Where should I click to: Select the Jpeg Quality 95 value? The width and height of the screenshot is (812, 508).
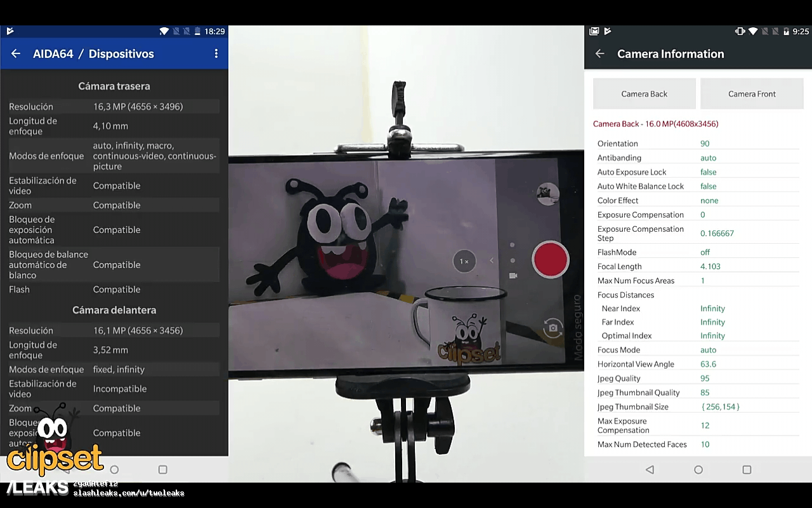705,378
